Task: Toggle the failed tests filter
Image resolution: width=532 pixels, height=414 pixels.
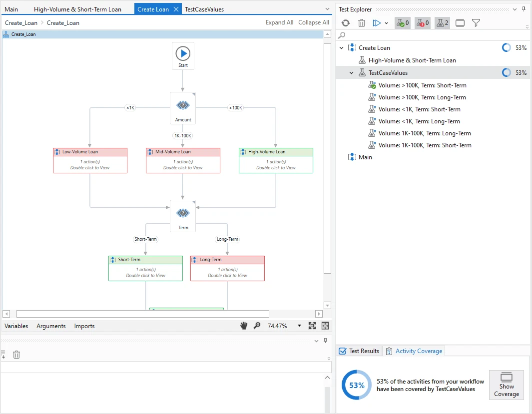Action: (423, 23)
